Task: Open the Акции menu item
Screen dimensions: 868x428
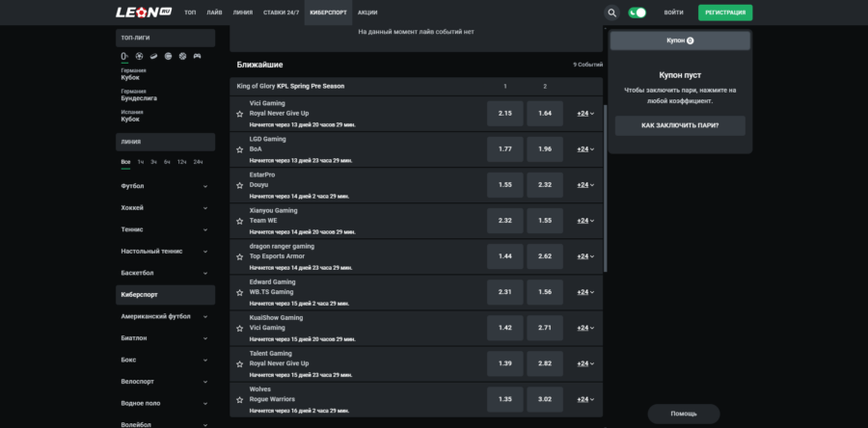Action: pos(366,13)
